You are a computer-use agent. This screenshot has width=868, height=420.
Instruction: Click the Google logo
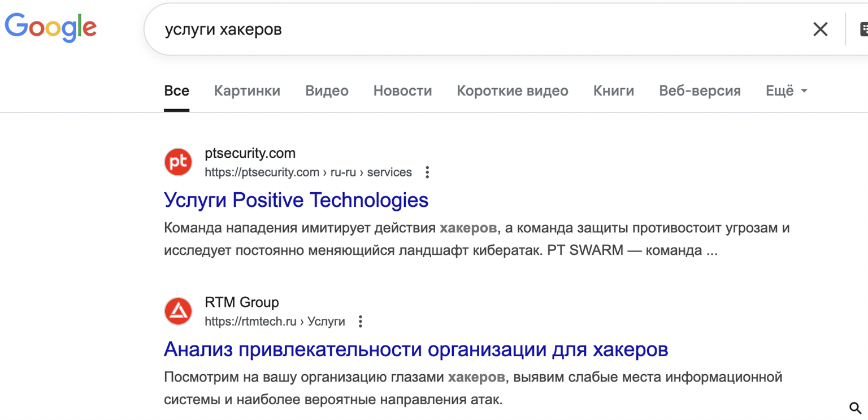[x=51, y=27]
